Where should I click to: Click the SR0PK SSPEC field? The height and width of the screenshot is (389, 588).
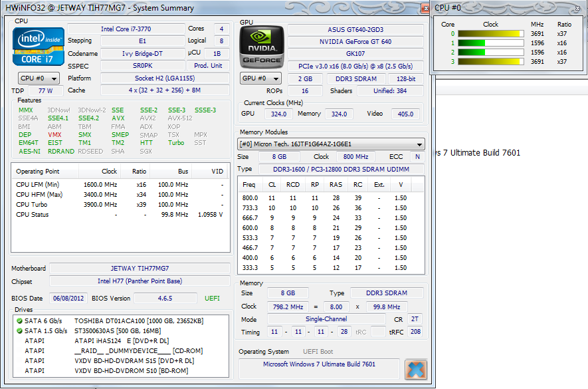[x=142, y=66]
